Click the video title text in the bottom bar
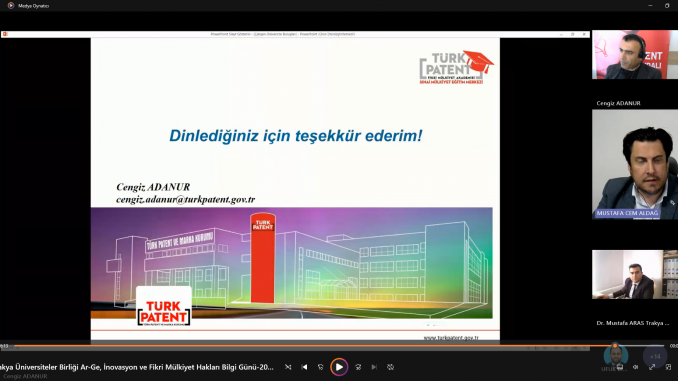This screenshot has width=678, height=381. [136, 367]
